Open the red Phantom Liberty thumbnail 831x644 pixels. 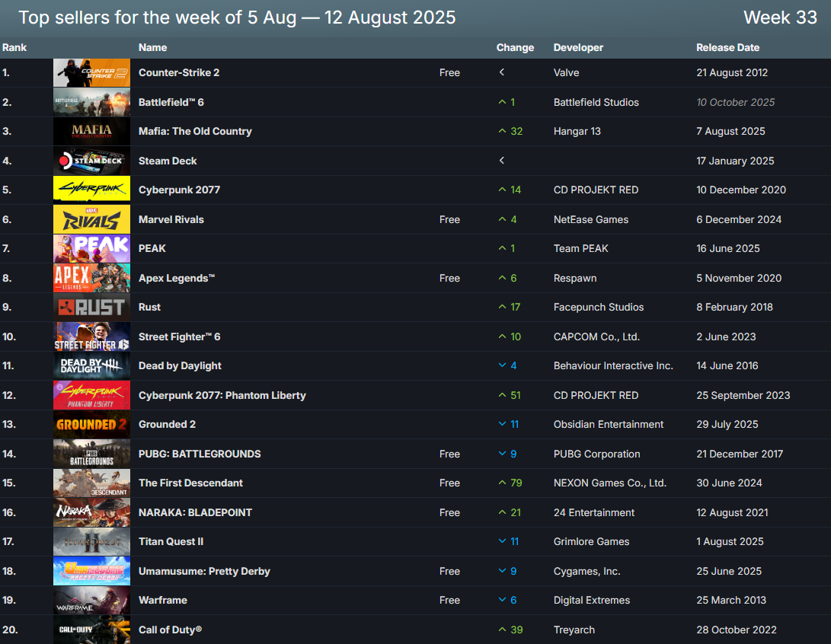tap(91, 395)
